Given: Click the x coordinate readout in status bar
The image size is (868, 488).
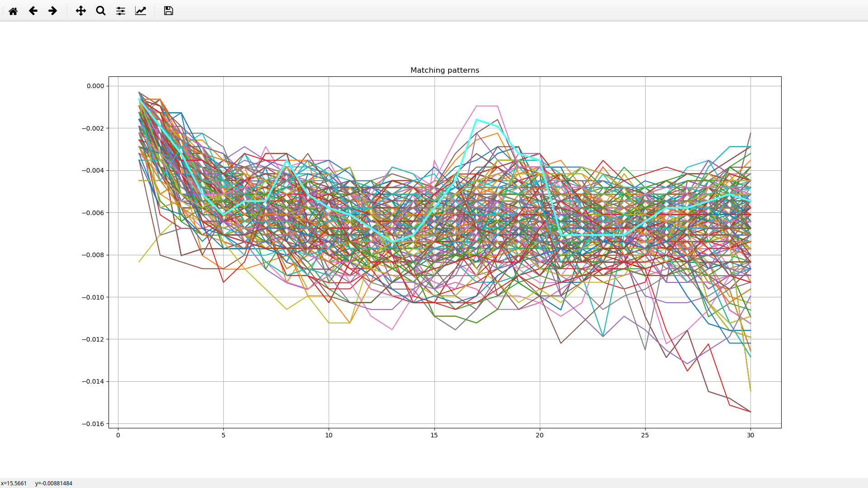Looking at the screenshot, I should (14, 483).
